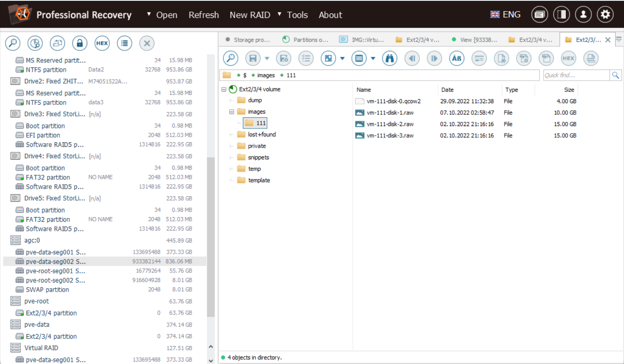Screen dimensions: 624x364
Task: Click the printer-like icon at toolbar end
Action: (x=591, y=58)
